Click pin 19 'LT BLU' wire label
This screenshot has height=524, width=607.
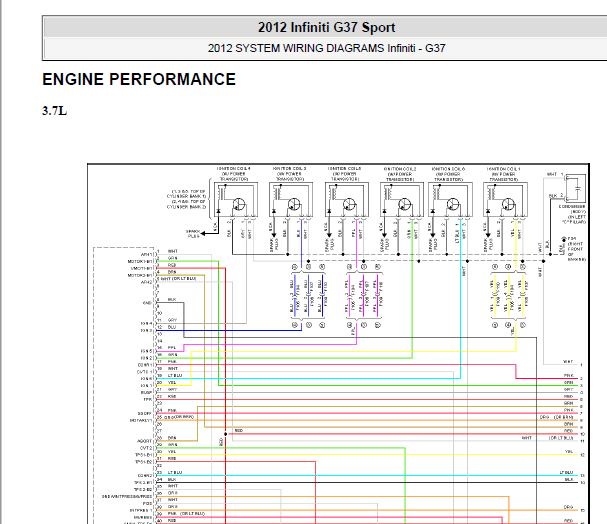coord(175,375)
